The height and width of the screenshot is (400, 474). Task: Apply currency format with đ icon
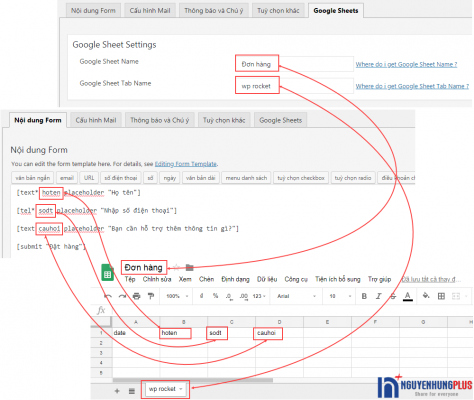click(x=201, y=296)
